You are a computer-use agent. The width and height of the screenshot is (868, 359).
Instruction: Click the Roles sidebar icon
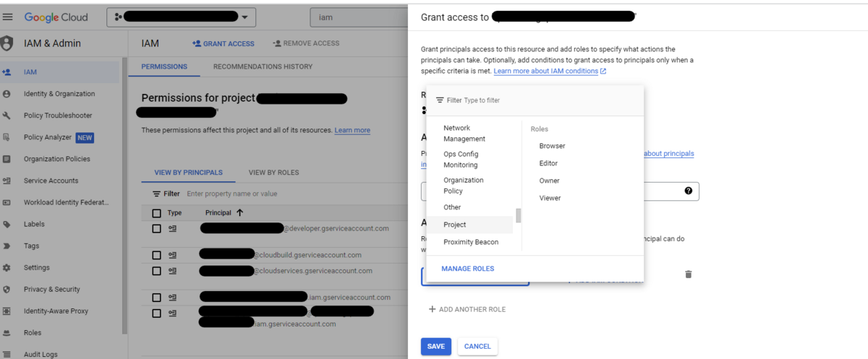pos(7,333)
